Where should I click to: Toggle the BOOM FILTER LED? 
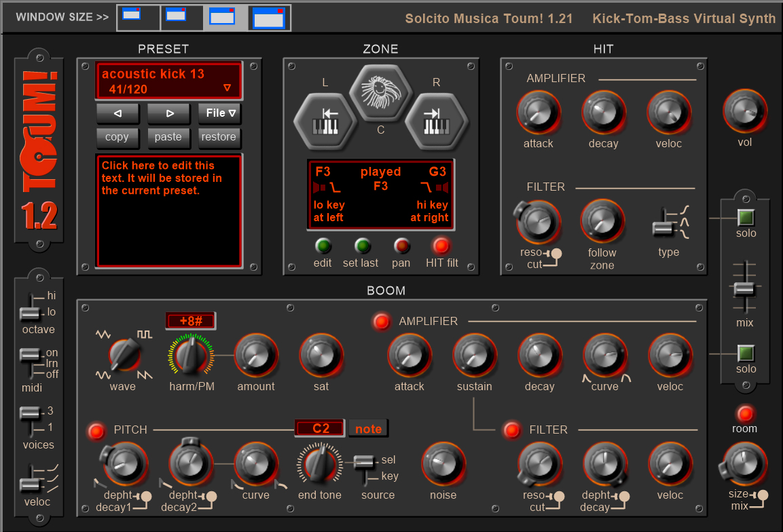pyautogui.click(x=512, y=430)
